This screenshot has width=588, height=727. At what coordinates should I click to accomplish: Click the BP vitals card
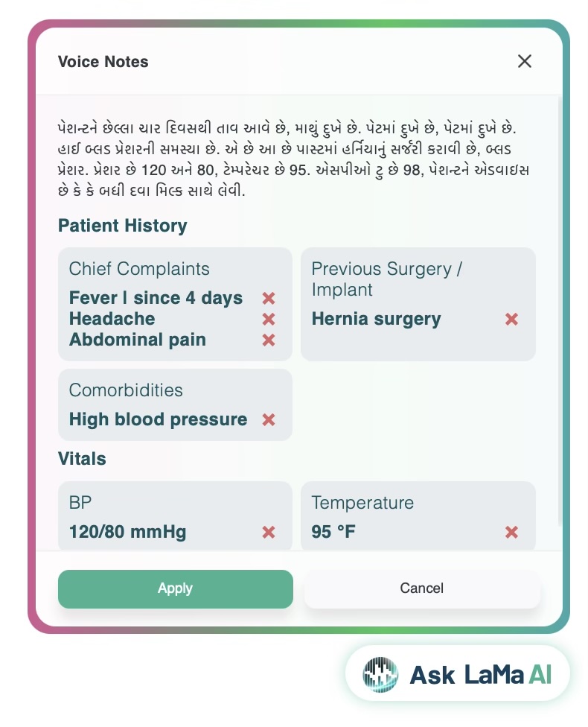pyautogui.click(x=175, y=516)
